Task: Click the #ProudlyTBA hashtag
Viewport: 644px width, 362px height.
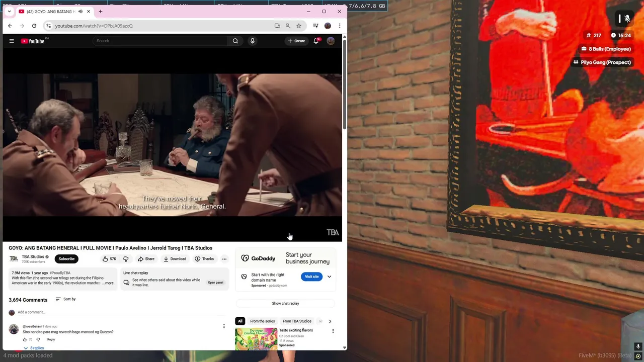Action: click(x=60, y=273)
